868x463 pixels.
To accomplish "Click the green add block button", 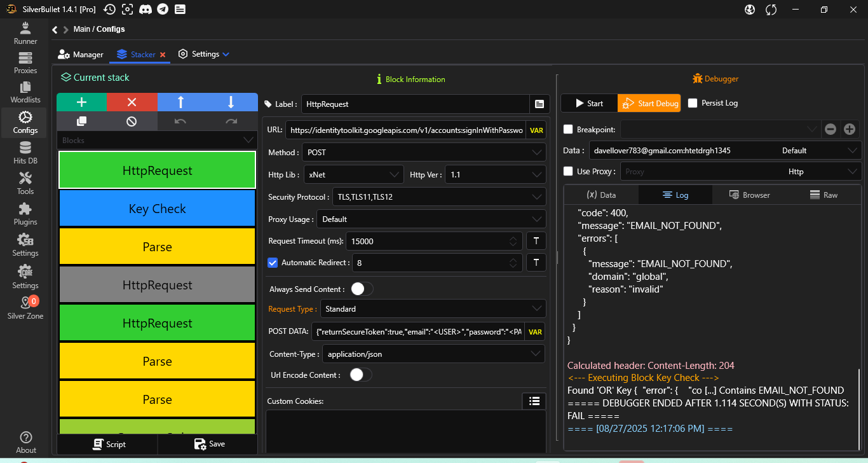I will point(81,102).
